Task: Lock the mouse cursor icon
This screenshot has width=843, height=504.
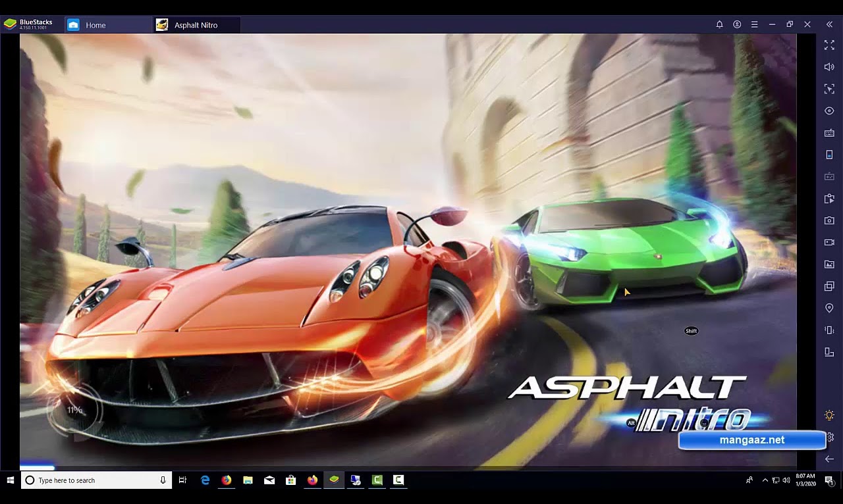Action: [829, 89]
